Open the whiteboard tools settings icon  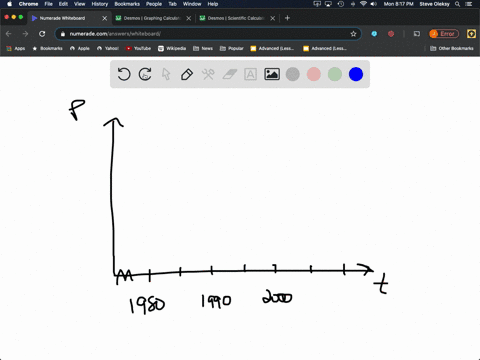point(208,74)
